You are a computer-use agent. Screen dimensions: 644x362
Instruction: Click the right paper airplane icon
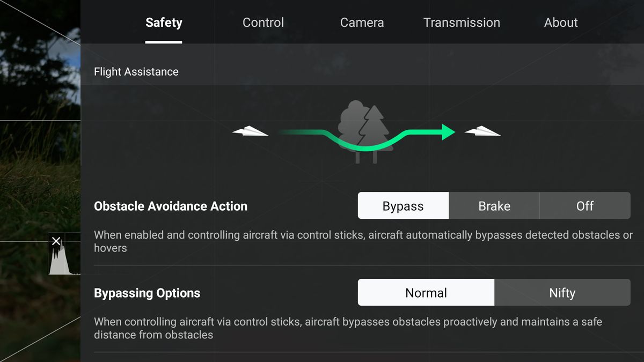point(482,131)
